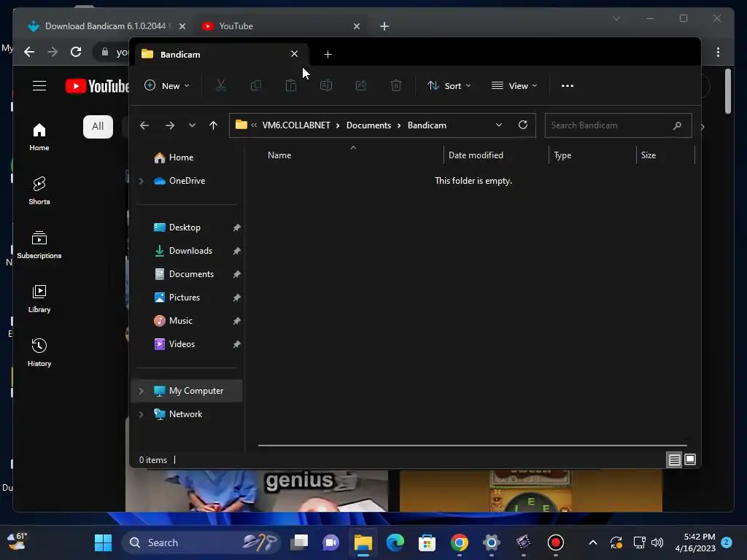Expand Network tree node

pyautogui.click(x=141, y=414)
